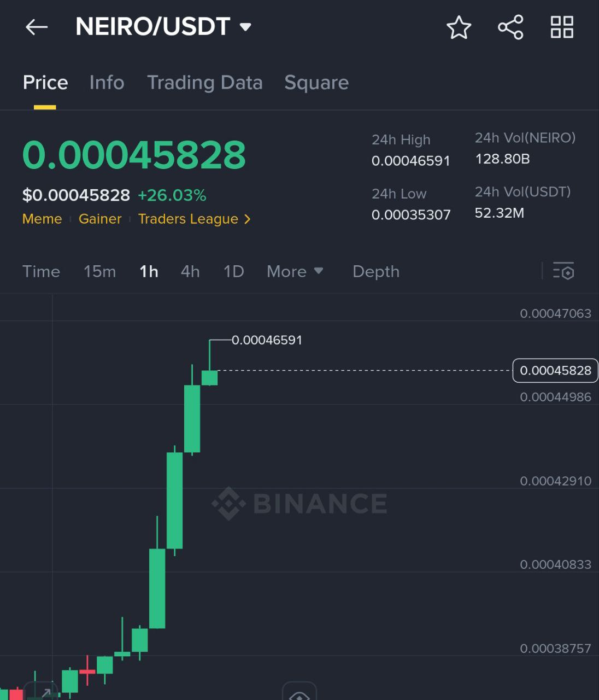The image size is (599, 700).
Task: Open the grid layout icon
Action: point(562,27)
